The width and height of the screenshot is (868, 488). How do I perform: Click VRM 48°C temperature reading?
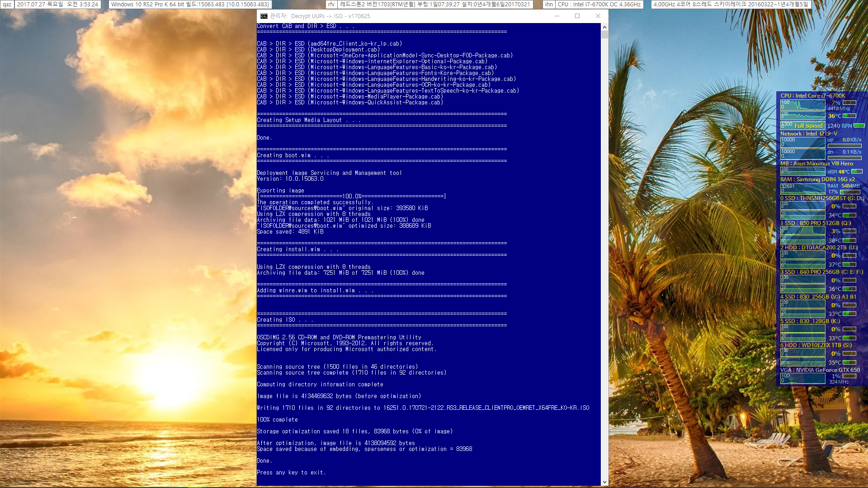click(839, 172)
